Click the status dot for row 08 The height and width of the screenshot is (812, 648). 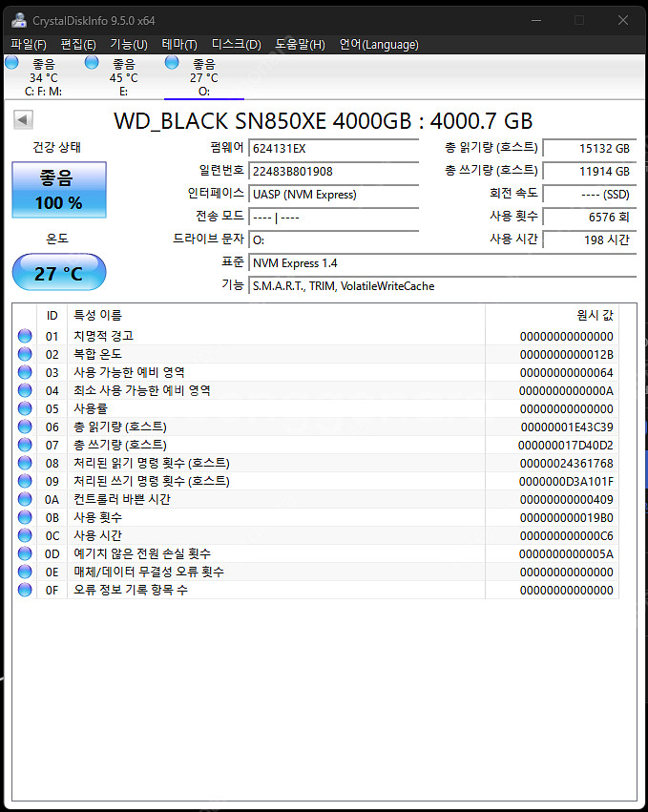pos(25,463)
